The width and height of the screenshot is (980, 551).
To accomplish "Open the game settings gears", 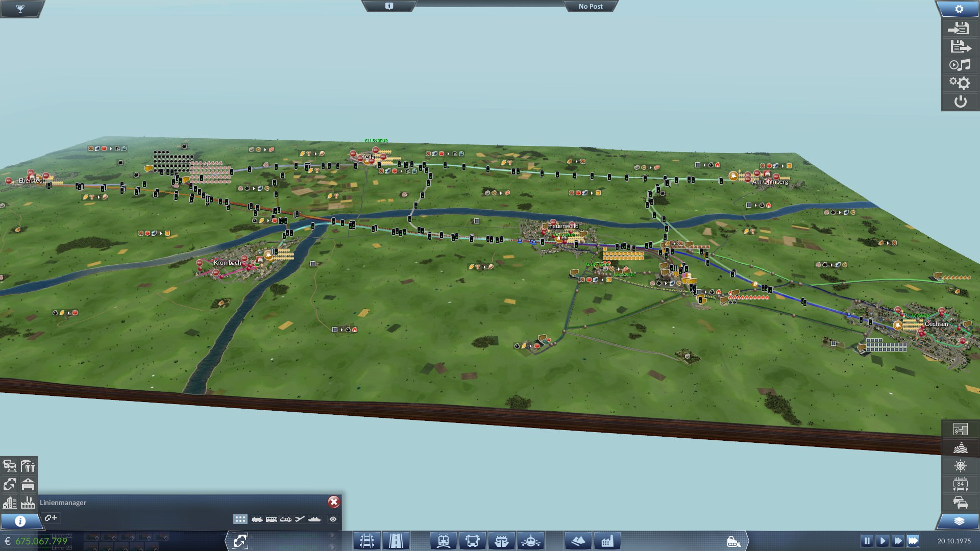I will 960,83.
